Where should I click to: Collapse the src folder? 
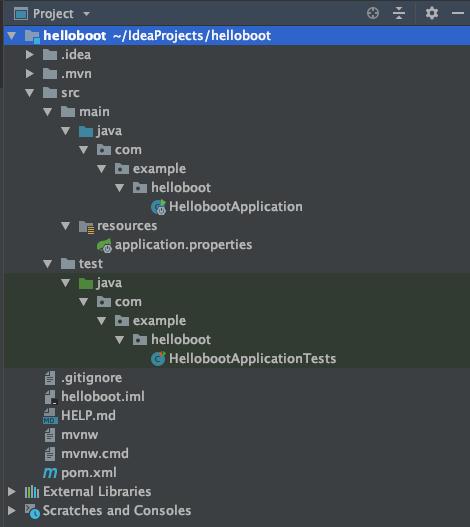(30, 93)
